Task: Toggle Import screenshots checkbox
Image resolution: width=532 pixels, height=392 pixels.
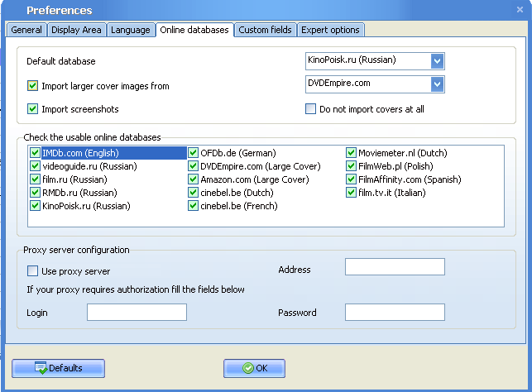Action: 32,109
